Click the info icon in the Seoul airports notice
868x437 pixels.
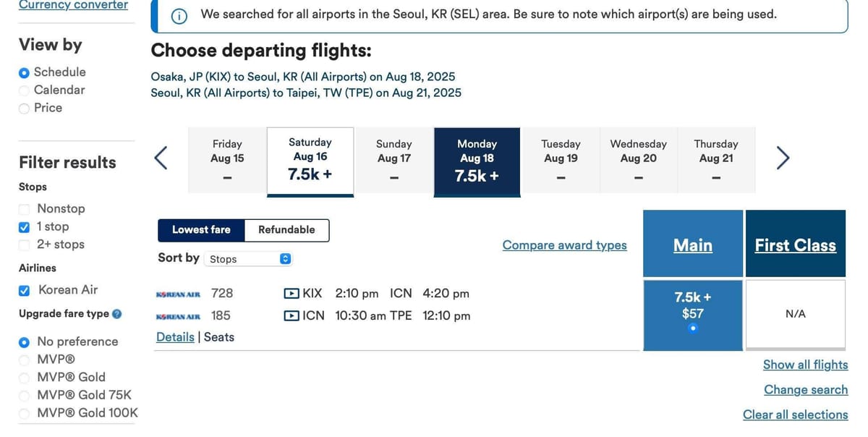[x=180, y=15]
